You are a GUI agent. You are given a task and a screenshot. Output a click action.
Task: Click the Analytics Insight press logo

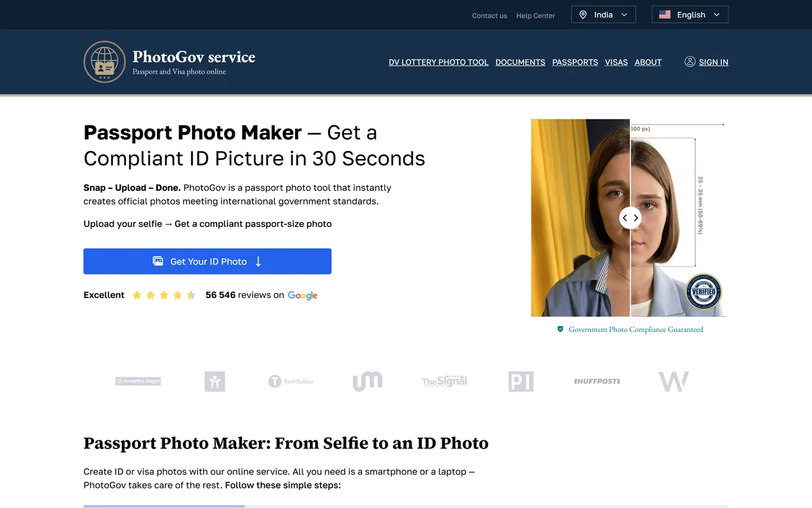point(138,381)
